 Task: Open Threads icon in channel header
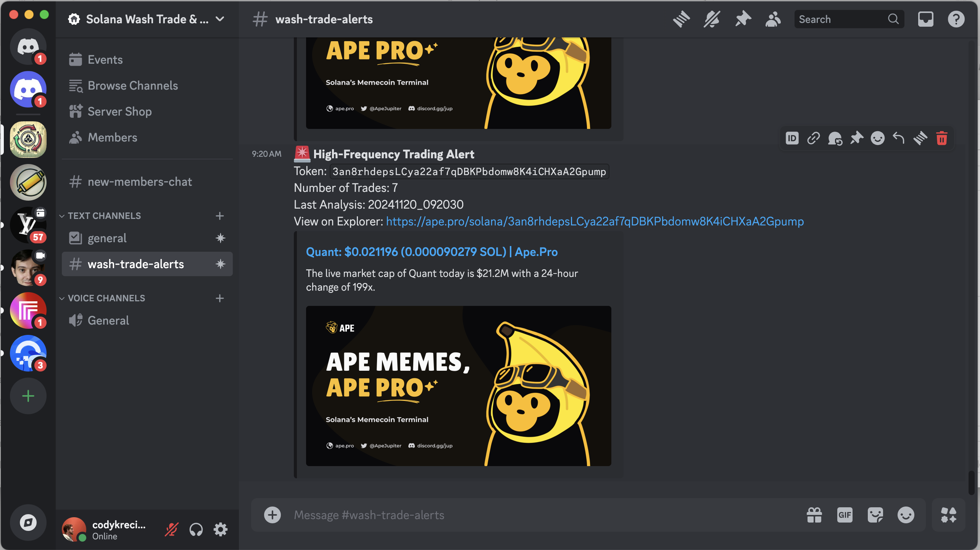coord(682,19)
